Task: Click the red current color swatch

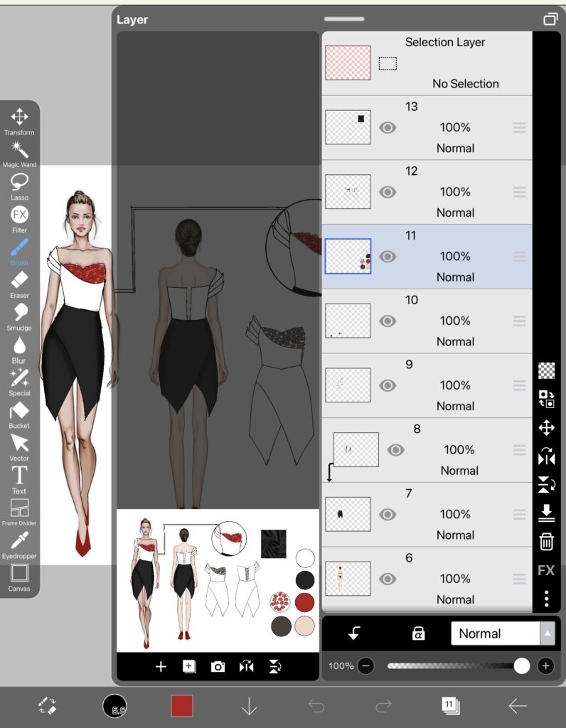Action: point(182,705)
